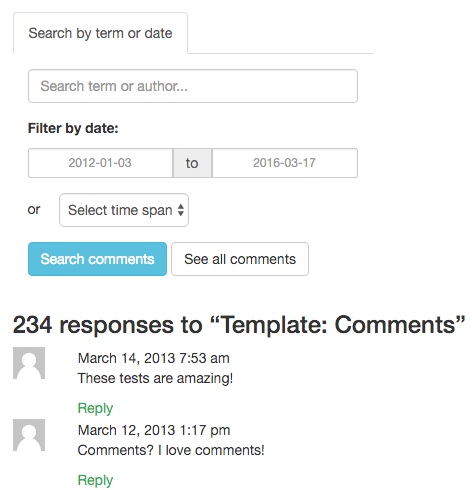Open the Search by term or date tab
Viewport: 472px width, 490px height.
click(x=100, y=33)
